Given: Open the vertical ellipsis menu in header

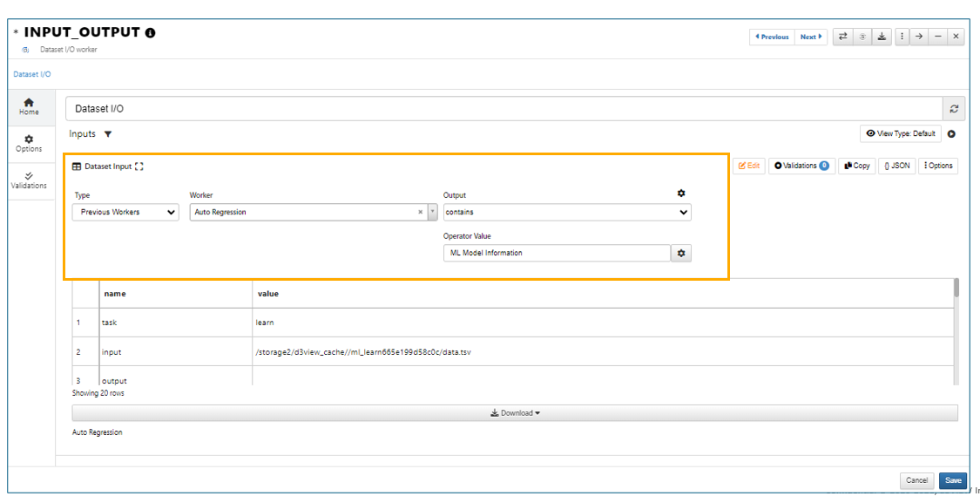Looking at the screenshot, I should point(902,37).
